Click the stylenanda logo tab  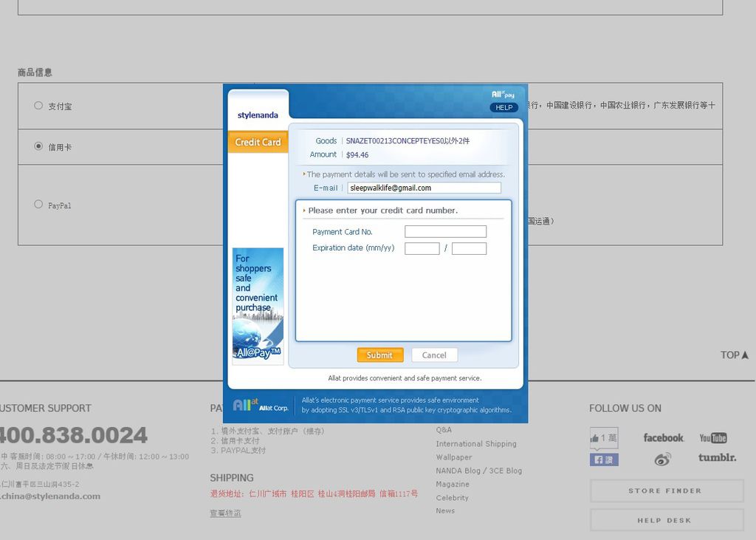pos(258,115)
